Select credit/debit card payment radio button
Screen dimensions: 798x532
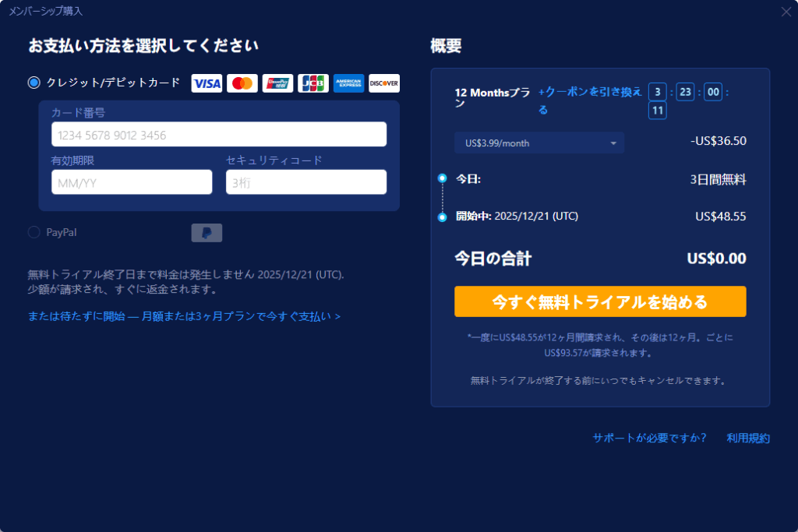click(x=34, y=83)
